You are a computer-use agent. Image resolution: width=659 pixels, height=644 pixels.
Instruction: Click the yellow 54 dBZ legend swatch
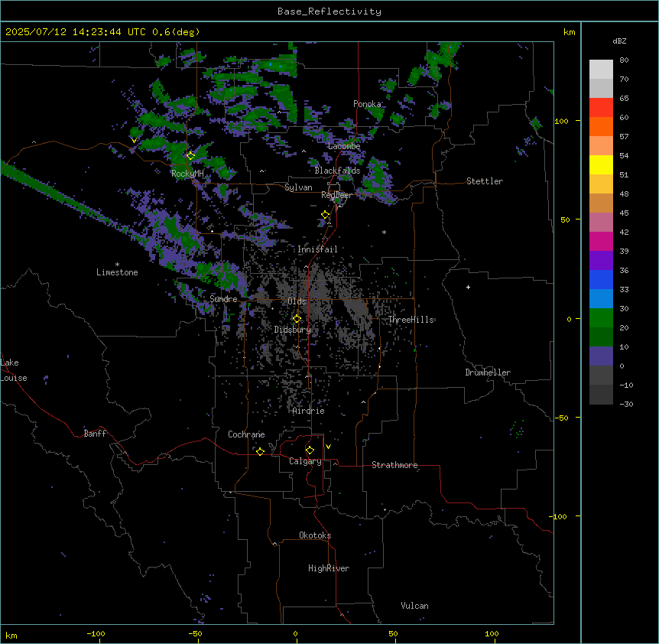(601, 164)
